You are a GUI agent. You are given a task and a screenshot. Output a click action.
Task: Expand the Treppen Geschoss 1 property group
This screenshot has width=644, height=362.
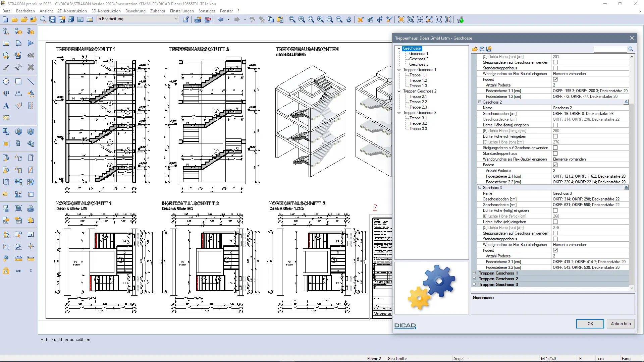click(x=474, y=273)
